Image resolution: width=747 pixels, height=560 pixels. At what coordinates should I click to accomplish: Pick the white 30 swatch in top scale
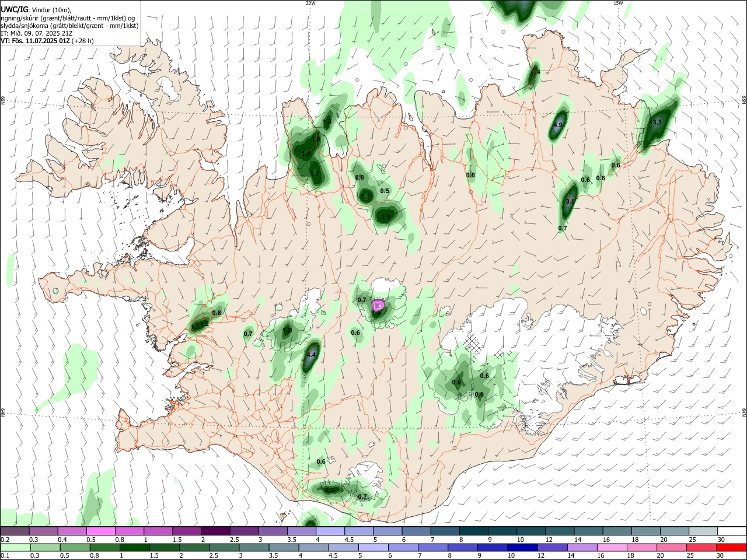coord(731,531)
